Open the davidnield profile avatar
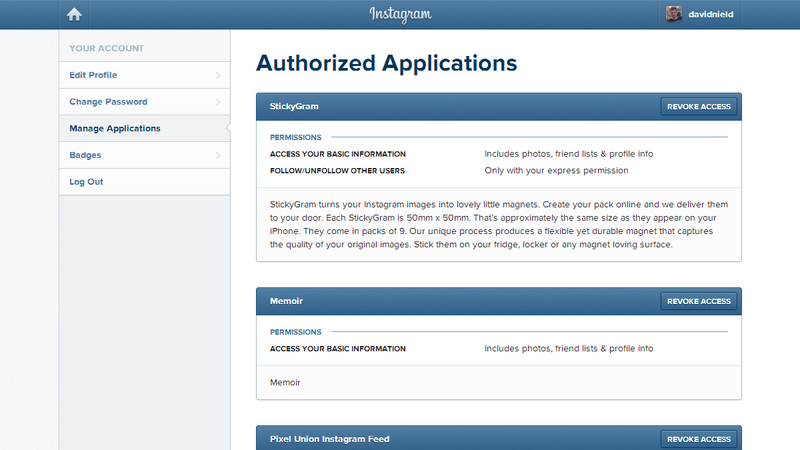The image size is (800, 450). coord(673,14)
